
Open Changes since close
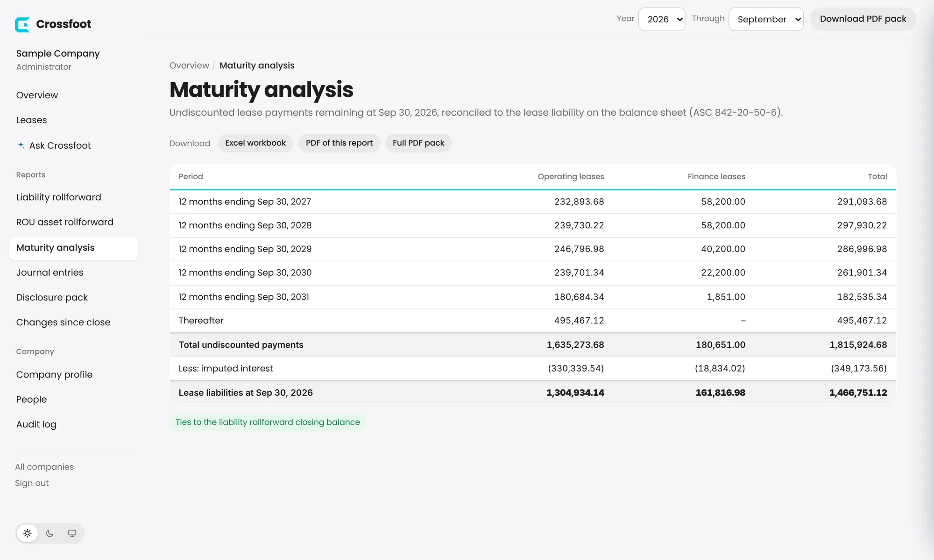pyautogui.click(x=63, y=322)
